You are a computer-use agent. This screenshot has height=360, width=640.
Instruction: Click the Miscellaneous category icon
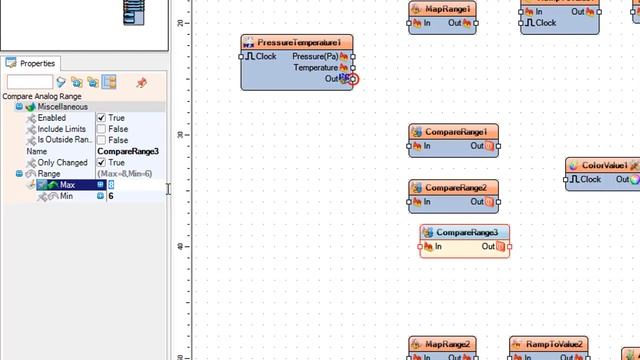pos(31,107)
